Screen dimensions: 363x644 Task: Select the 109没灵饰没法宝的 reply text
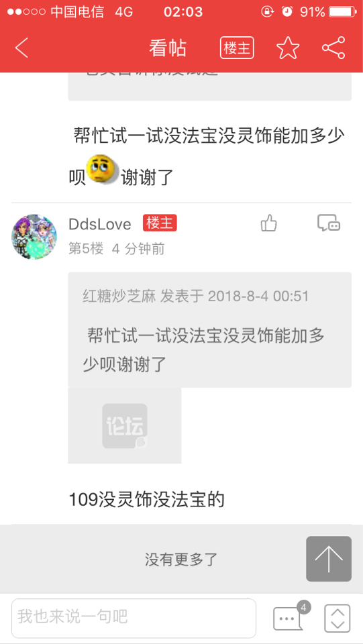click(x=146, y=500)
